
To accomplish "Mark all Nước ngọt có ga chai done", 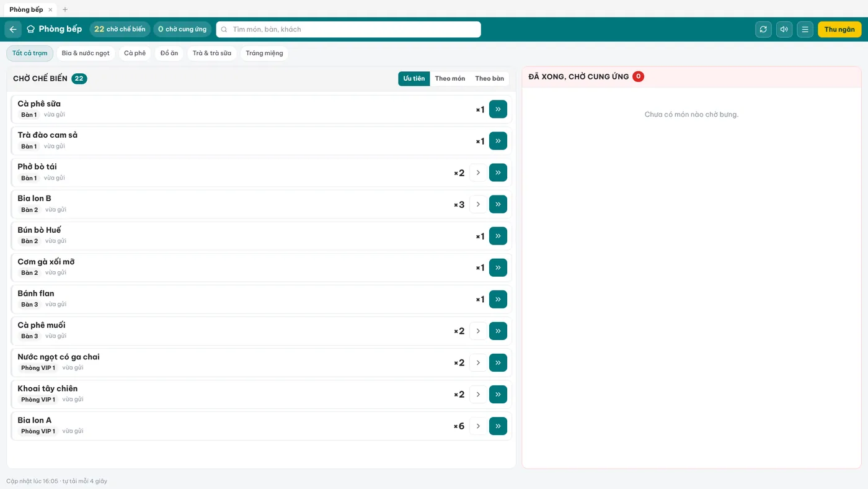I will click(498, 362).
